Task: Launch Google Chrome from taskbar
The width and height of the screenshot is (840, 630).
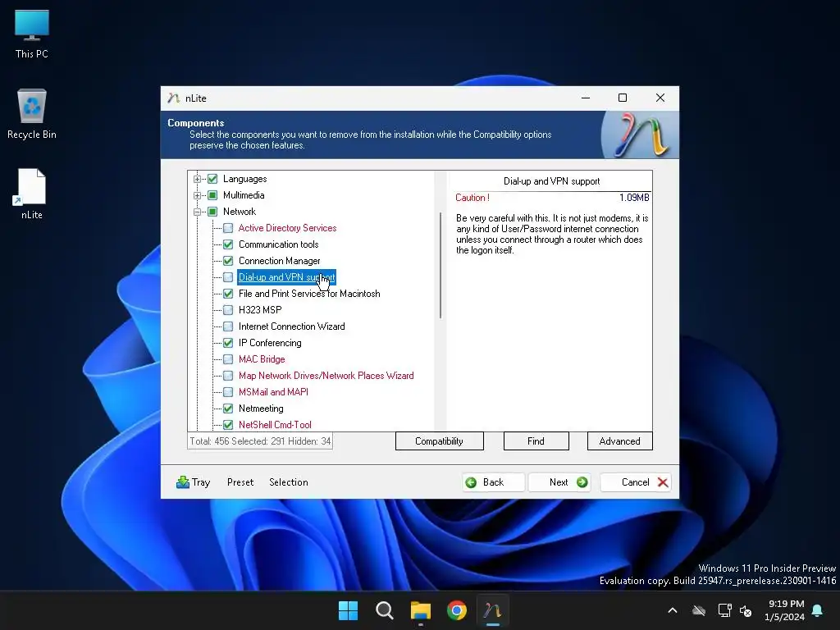Action: click(457, 610)
